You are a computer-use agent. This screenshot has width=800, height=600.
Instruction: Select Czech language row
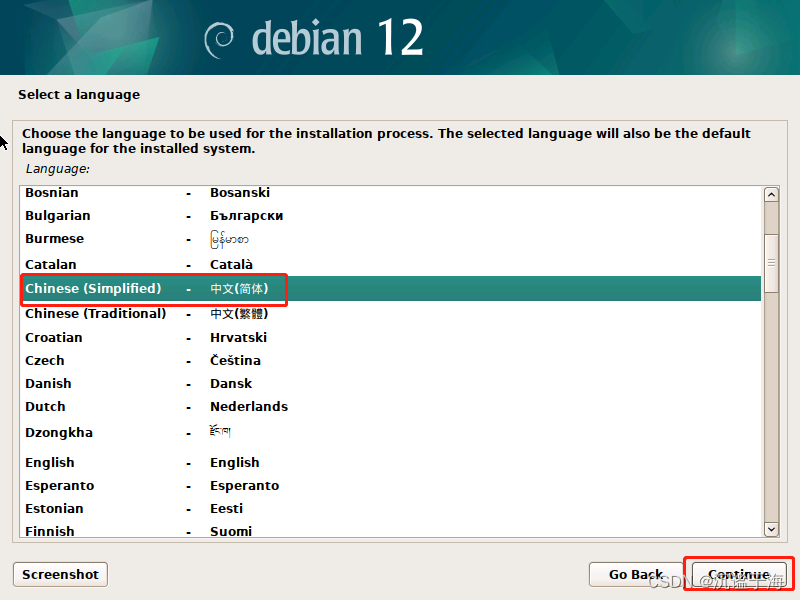point(391,360)
